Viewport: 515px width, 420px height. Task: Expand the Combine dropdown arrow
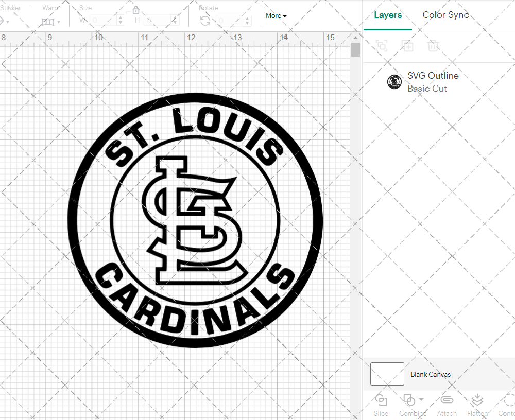tap(421, 399)
